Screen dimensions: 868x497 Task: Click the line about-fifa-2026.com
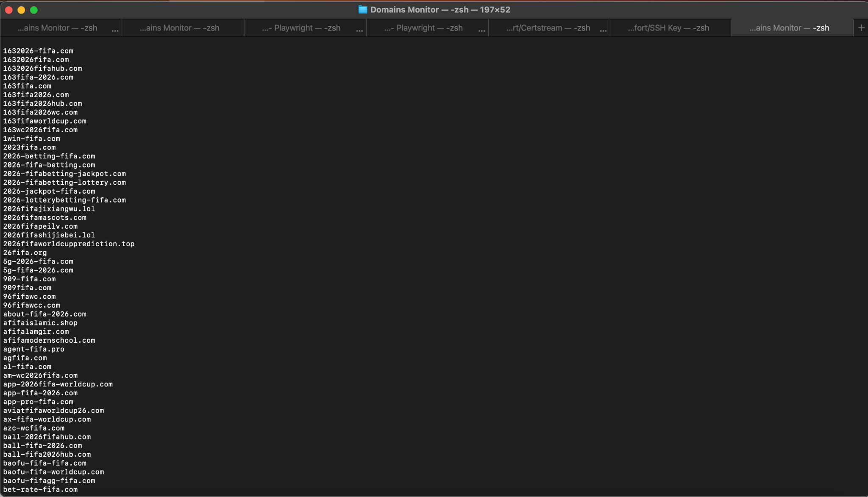pos(45,314)
